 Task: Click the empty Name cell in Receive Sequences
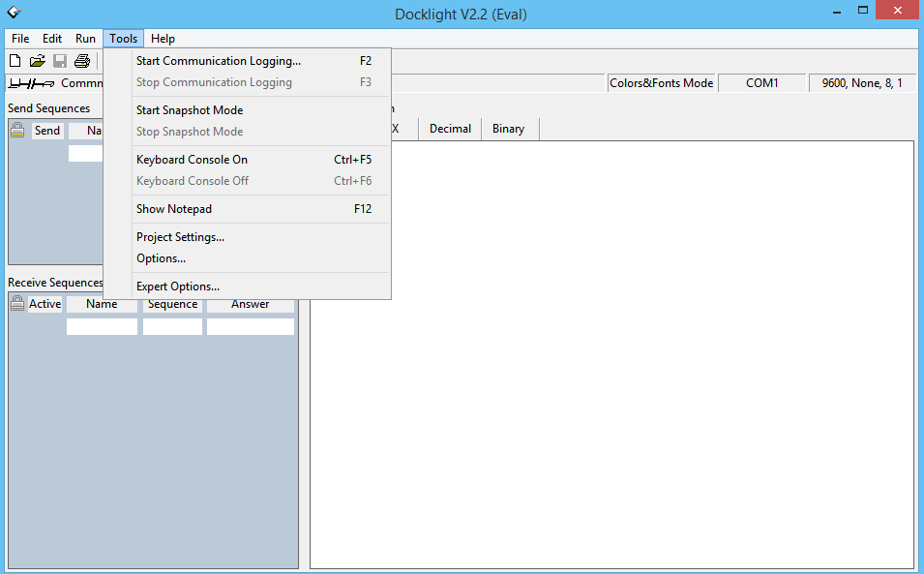[102, 326]
